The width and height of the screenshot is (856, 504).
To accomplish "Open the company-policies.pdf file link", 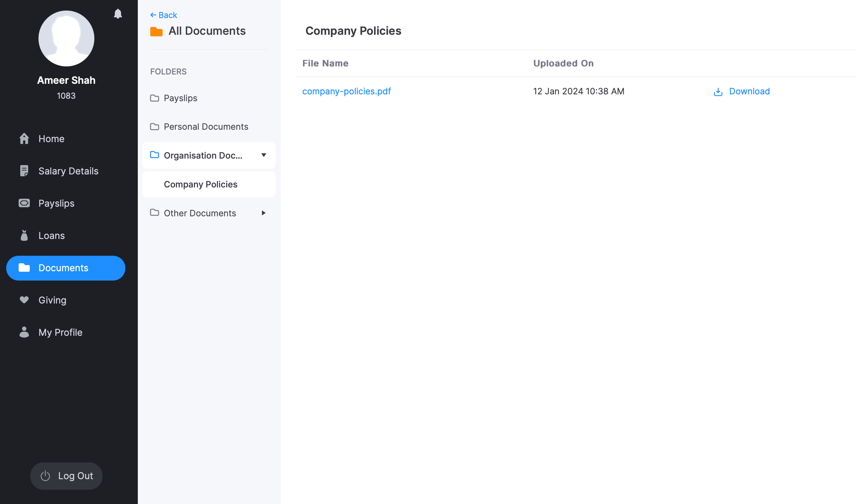I will point(346,91).
